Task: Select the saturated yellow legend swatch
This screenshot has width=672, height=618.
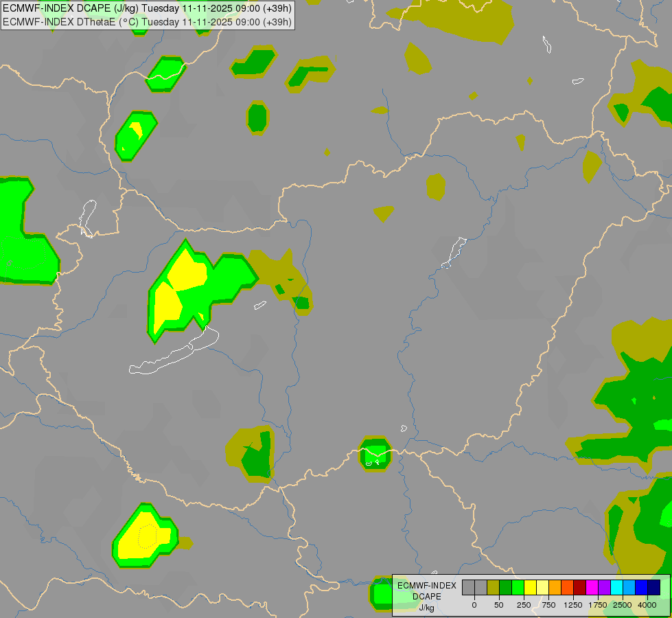Action: tap(531, 588)
